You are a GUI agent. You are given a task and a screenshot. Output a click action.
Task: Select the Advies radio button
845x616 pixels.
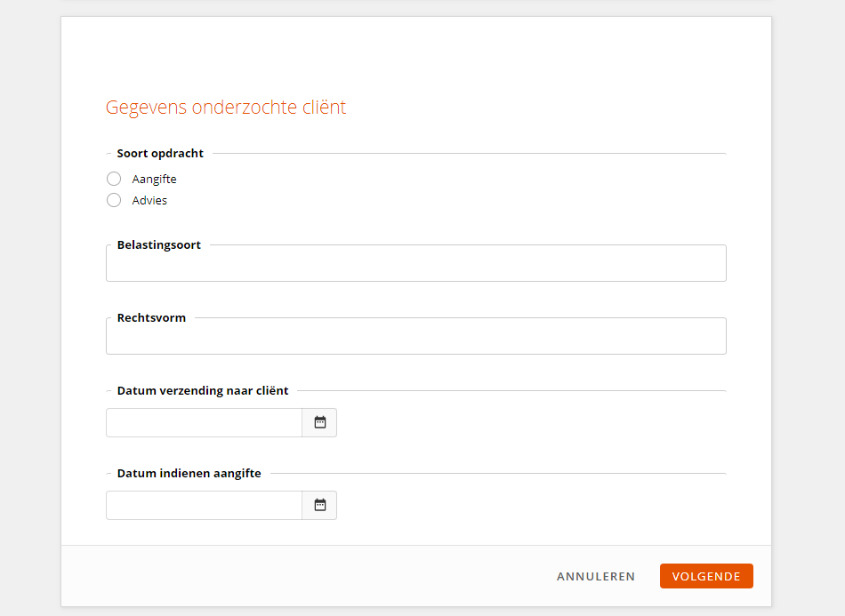114,200
